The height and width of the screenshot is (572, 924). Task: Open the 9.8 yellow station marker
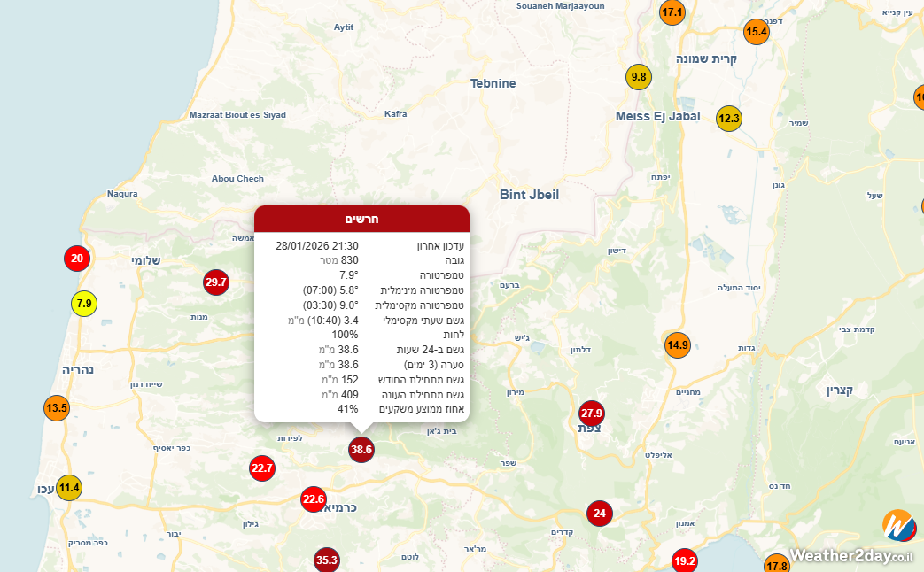pos(639,77)
